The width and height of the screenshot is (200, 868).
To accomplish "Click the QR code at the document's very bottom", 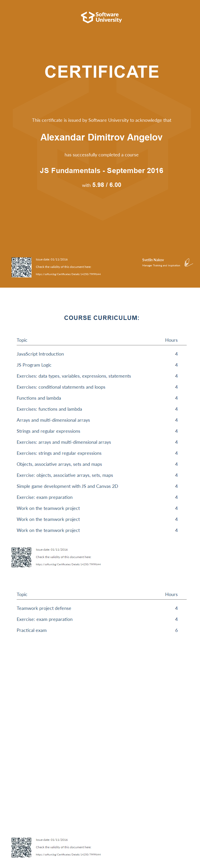I will (21, 847).
